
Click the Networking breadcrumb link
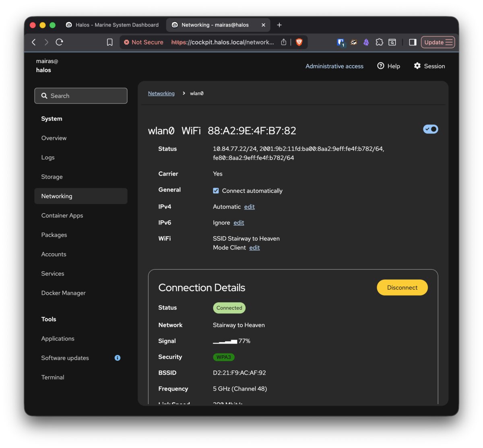pos(161,93)
